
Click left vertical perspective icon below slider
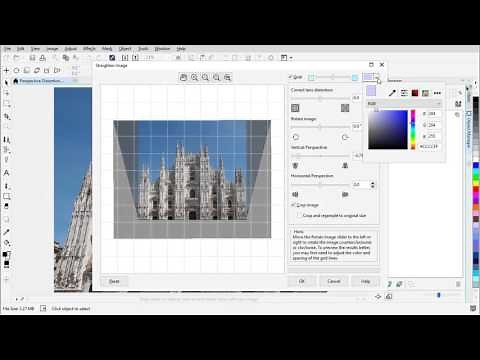click(x=295, y=165)
